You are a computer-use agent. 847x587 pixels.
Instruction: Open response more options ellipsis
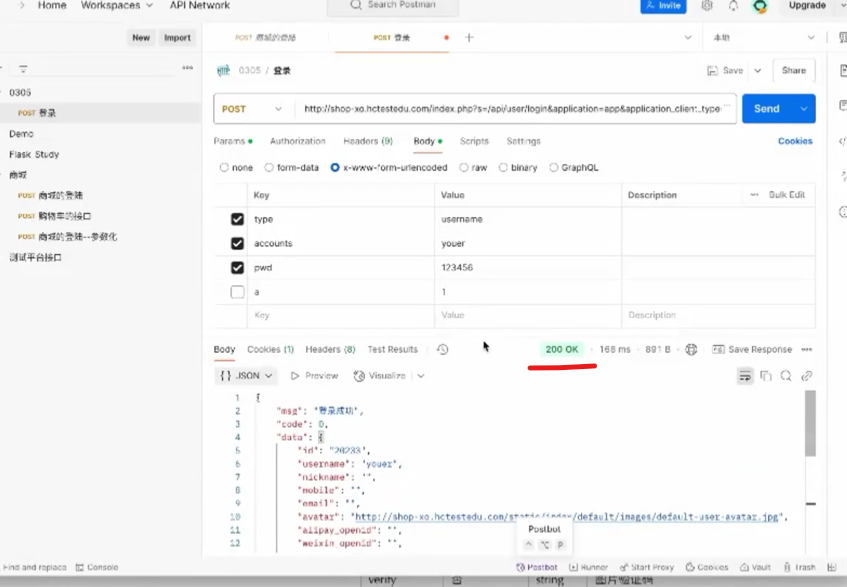click(806, 349)
